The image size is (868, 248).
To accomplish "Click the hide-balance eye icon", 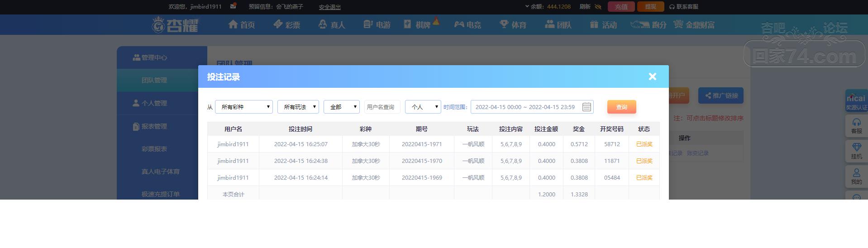I will 598,7.
